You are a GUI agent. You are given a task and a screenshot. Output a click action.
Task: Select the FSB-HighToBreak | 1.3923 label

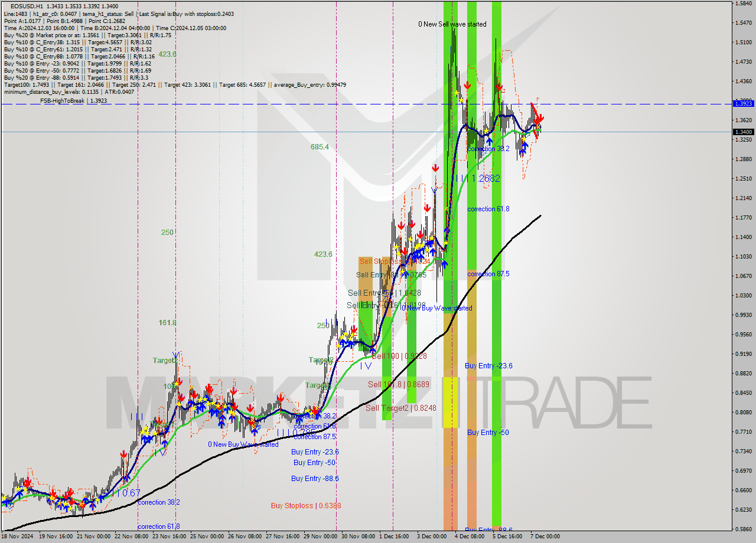tap(74, 101)
